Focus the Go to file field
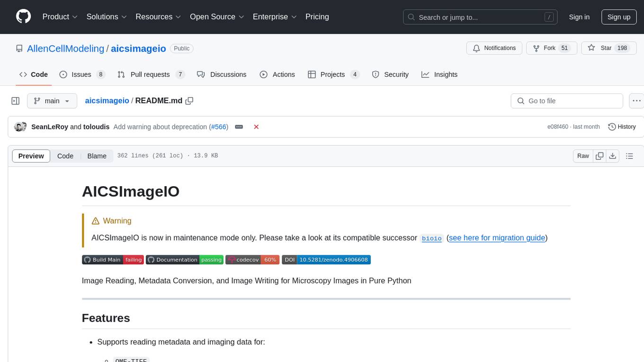This screenshot has width=644, height=362. (x=567, y=101)
